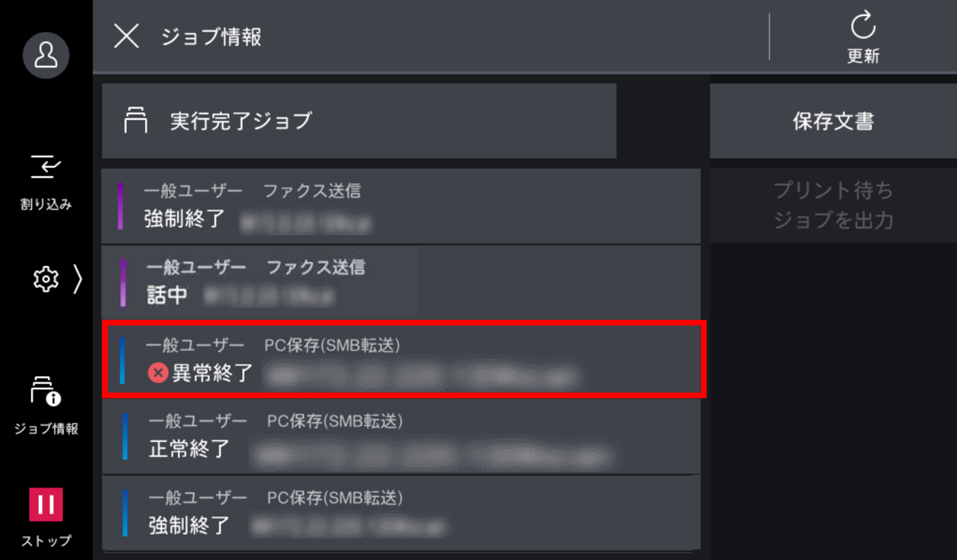
Task: Click the purple status bar on 強制終了 fax job
Action: tap(121, 206)
